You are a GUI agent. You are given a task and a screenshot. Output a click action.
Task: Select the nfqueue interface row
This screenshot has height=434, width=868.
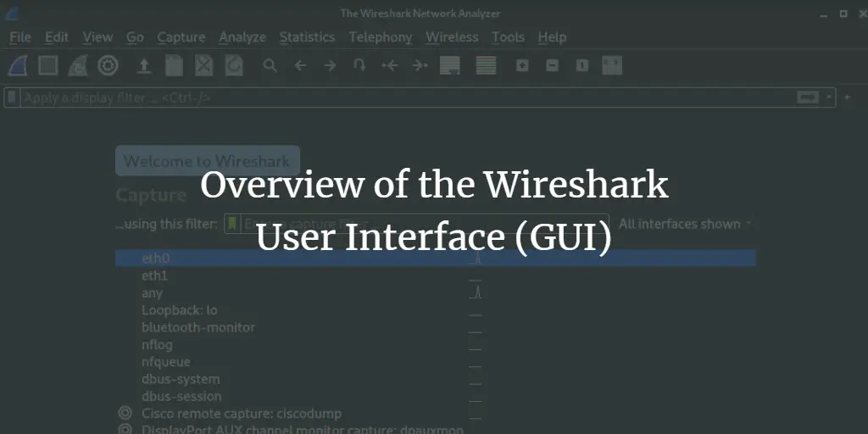[435, 361]
